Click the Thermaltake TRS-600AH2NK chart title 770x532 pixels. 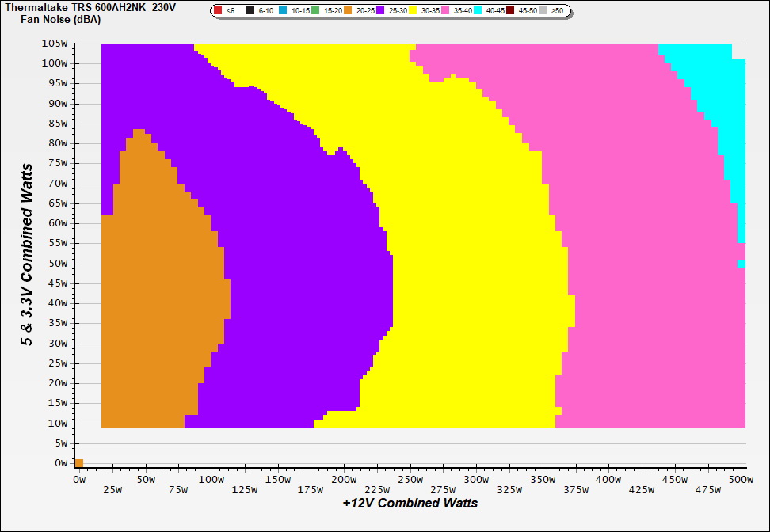click(90, 7)
